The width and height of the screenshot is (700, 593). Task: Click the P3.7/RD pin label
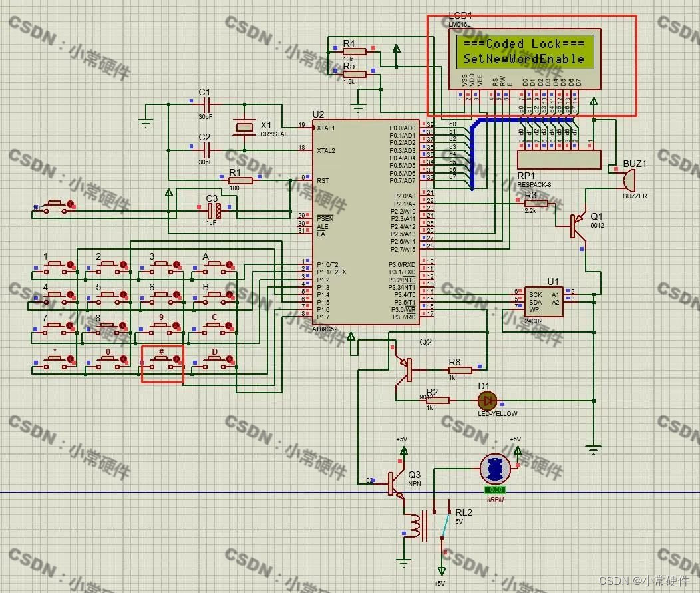(404, 317)
